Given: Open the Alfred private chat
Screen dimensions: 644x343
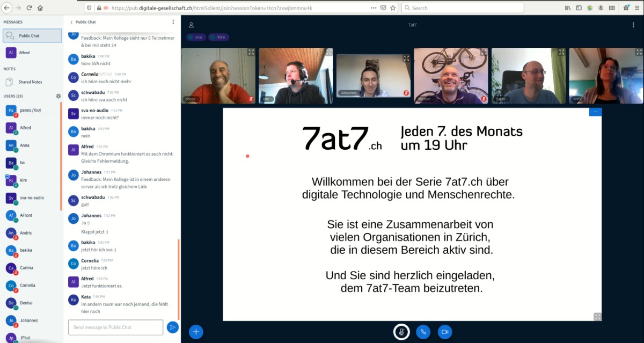Looking at the screenshot, I should point(24,53).
